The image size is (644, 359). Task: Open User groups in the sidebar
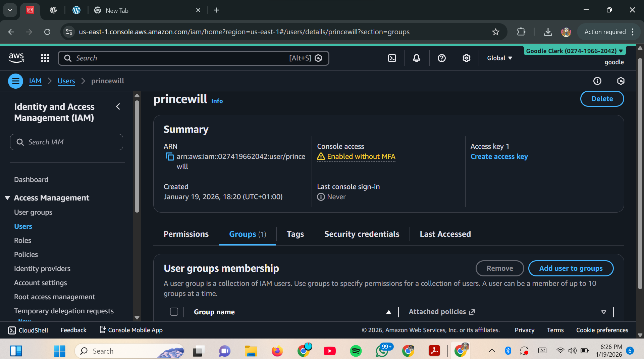coord(33,212)
